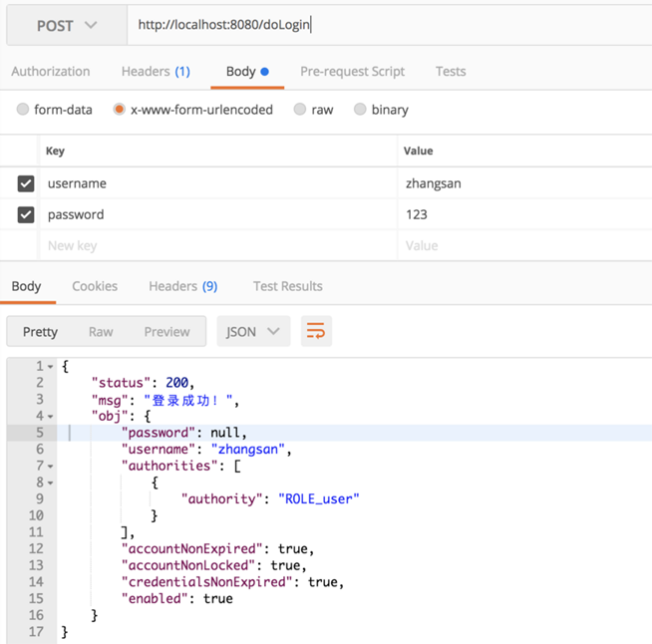652x644 pixels.
Task: Go to the Tests tab
Action: [451, 72]
